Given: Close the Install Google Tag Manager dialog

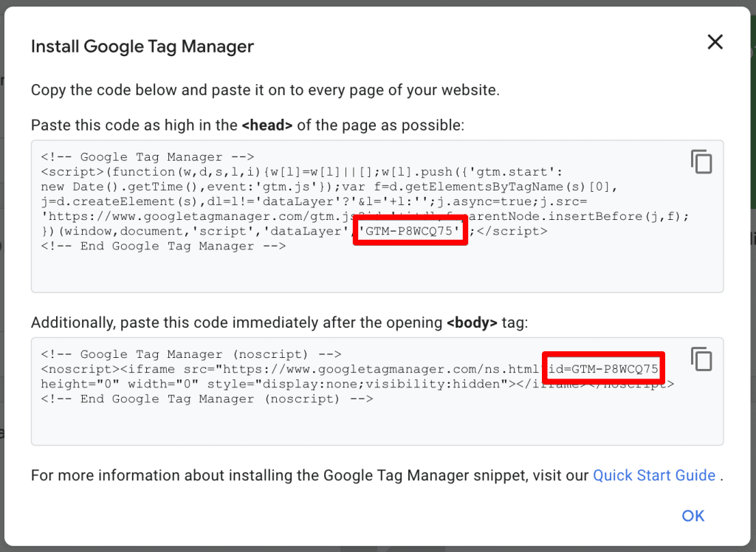Looking at the screenshot, I should click(x=714, y=42).
